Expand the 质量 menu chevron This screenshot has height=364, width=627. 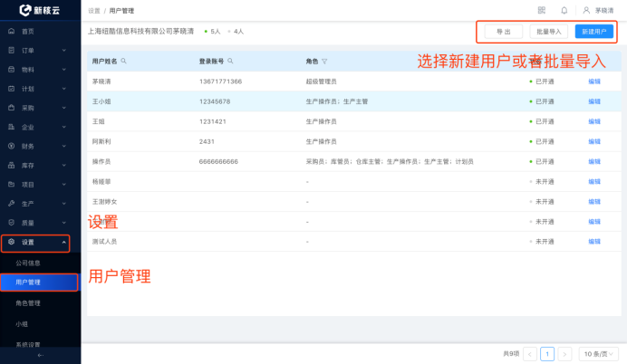[64, 223]
